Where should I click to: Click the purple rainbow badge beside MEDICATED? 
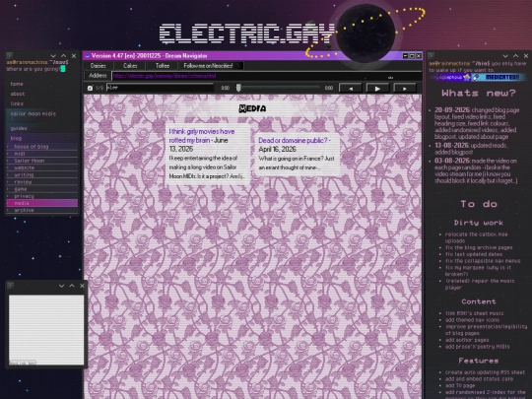[x=450, y=78]
